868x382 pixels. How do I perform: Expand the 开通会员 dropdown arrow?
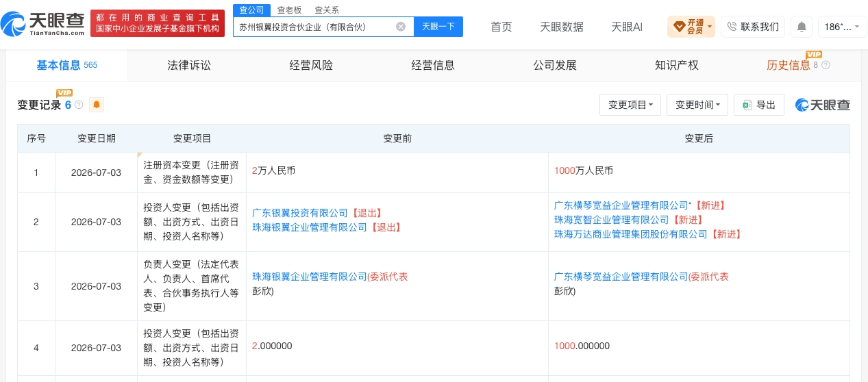tap(710, 27)
